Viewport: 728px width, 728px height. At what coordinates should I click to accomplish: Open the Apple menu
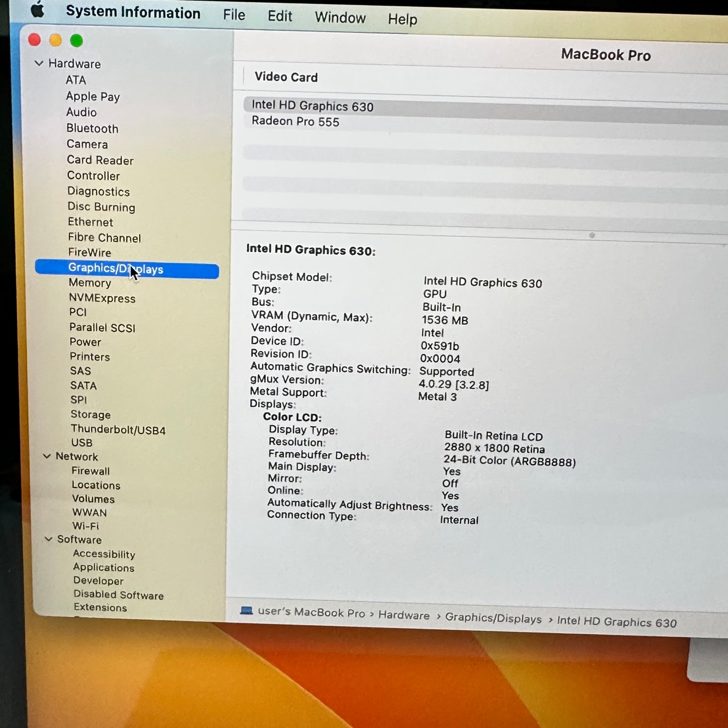(x=37, y=9)
